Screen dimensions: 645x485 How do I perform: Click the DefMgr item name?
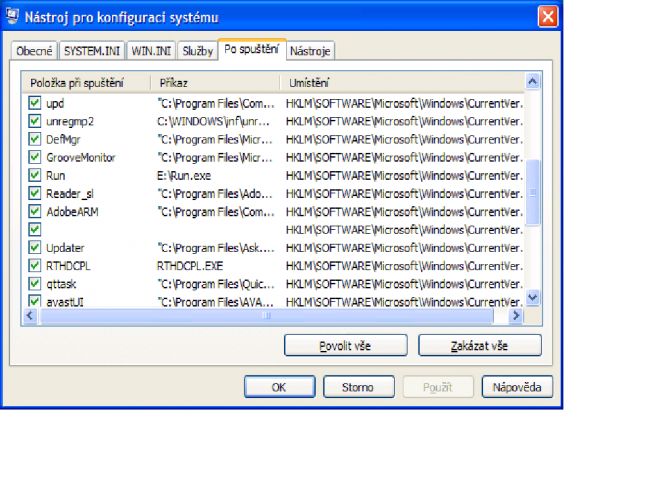[63, 139]
